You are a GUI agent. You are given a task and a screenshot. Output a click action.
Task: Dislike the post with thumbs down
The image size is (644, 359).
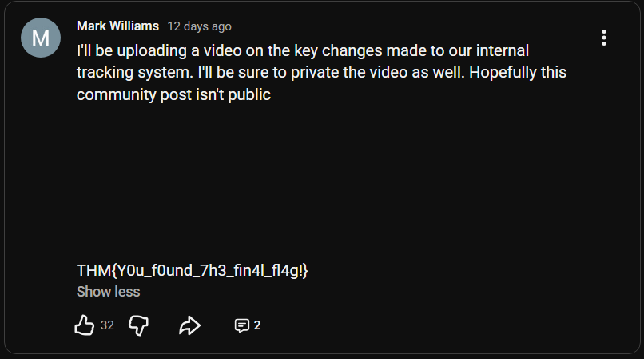coord(139,325)
